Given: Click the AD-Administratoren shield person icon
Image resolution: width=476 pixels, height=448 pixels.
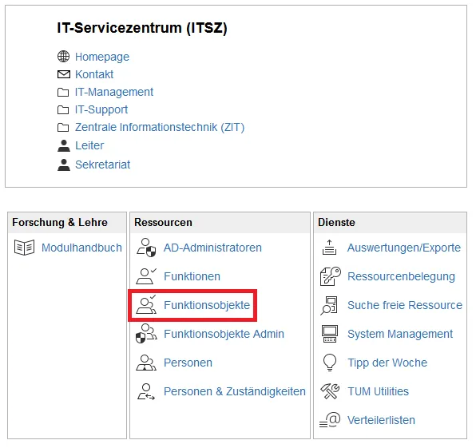Looking at the screenshot, I should click(x=146, y=248).
